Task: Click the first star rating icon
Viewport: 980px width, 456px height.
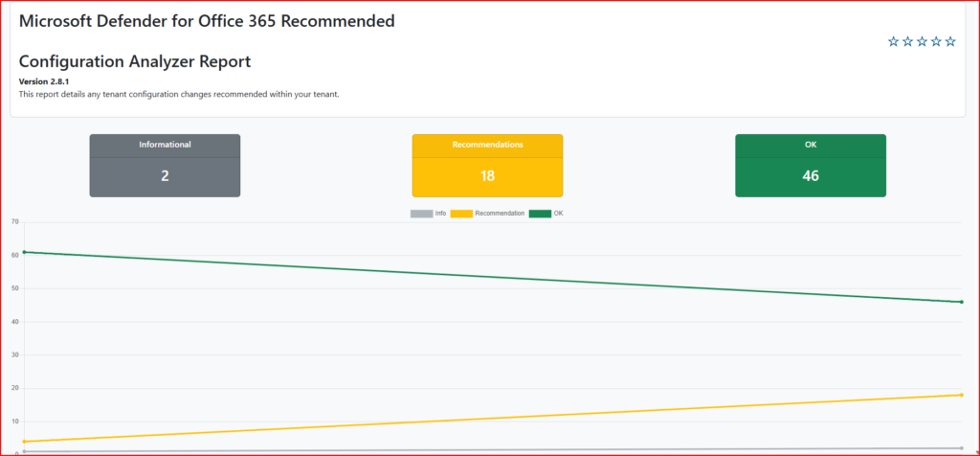Action: click(x=893, y=41)
